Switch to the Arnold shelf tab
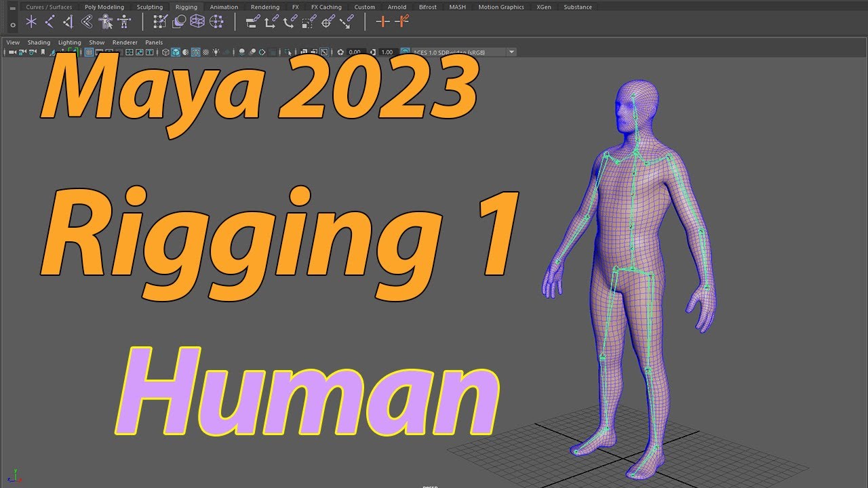Image resolution: width=868 pixels, height=488 pixels. 397,7
